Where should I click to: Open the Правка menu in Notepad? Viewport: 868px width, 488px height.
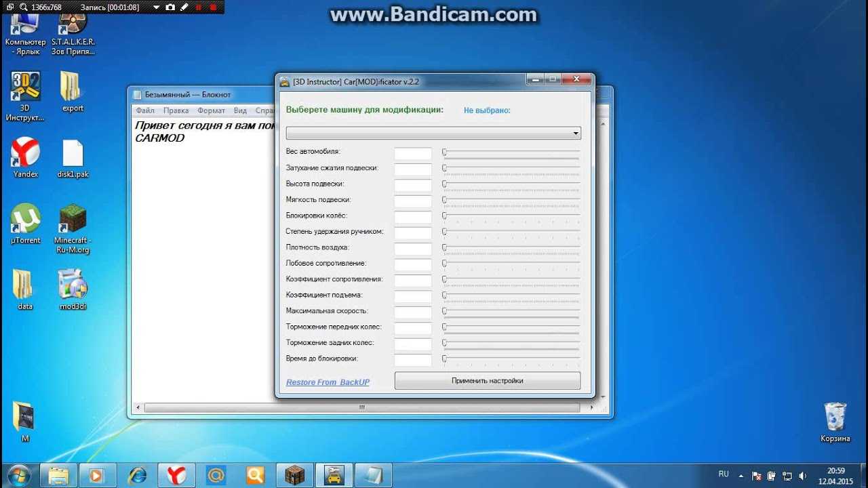(x=176, y=110)
